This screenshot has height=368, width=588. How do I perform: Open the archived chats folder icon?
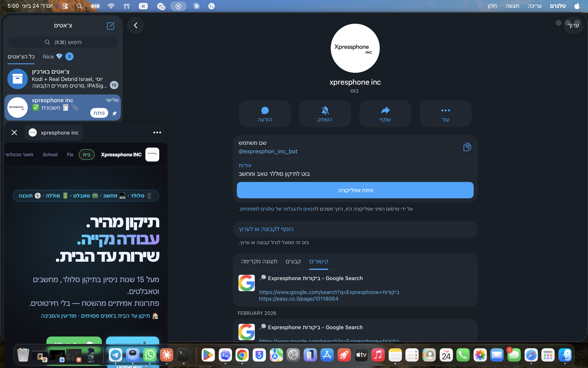[x=18, y=79]
